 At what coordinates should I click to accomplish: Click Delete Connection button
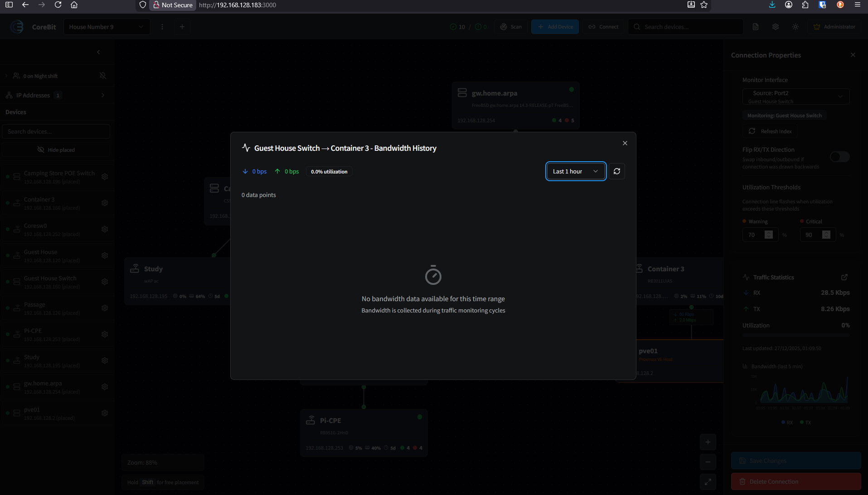pyautogui.click(x=796, y=481)
